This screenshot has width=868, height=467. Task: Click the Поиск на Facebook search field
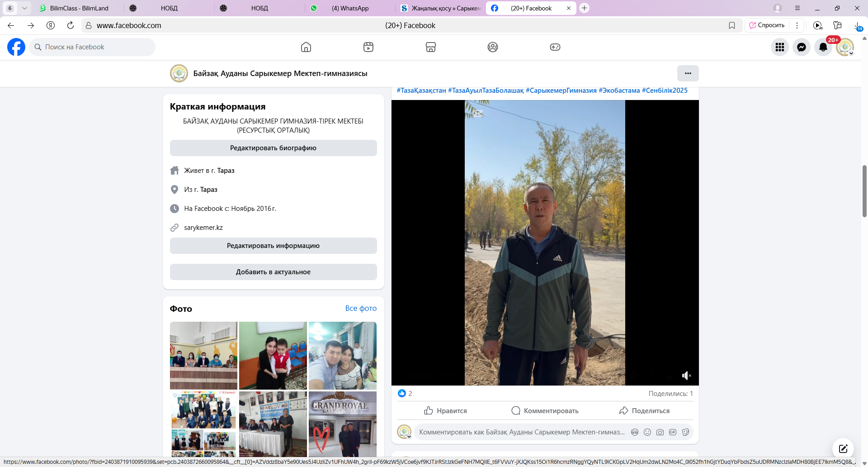coord(95,47)
